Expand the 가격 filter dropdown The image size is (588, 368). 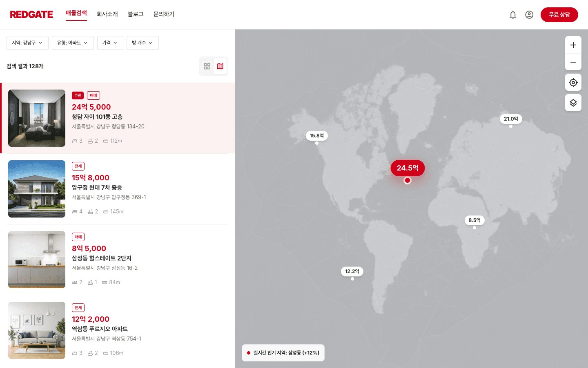pos(110,43)
